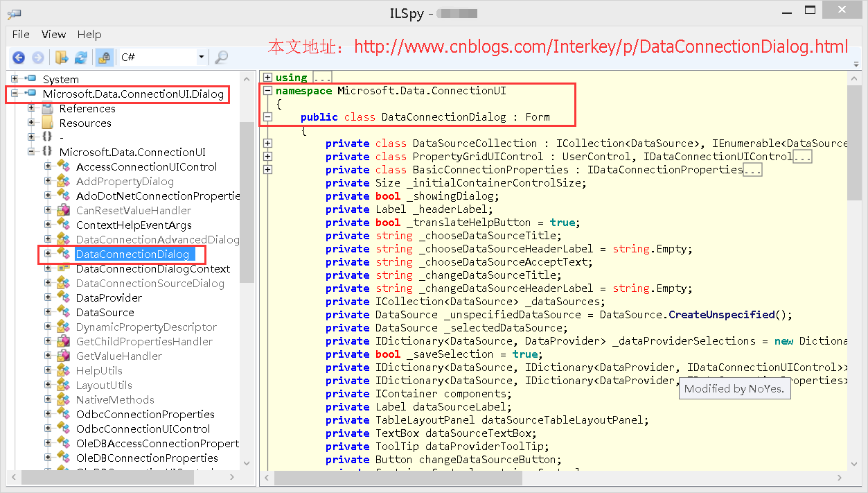This screenshot has width=868, height=493.
Task: Click the class icon beside ContextHelpEventArgs
Action: [x=64, y=225]
